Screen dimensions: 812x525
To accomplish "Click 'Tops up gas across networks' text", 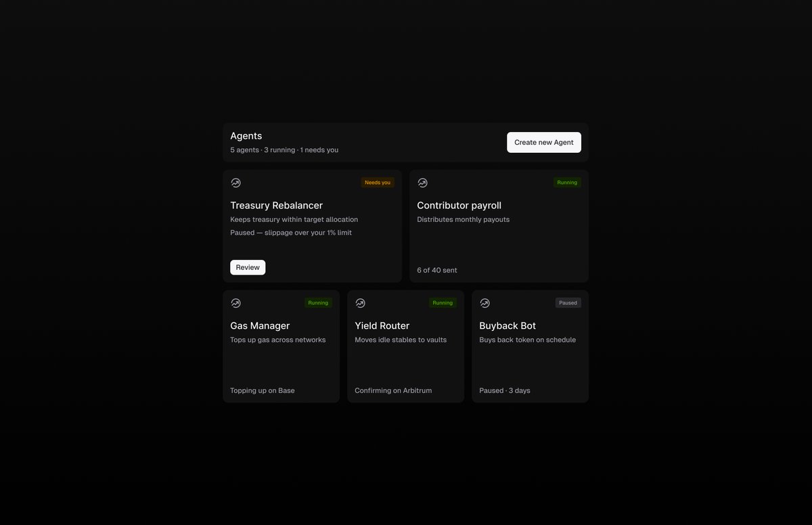I will click(x=277, y=340).
